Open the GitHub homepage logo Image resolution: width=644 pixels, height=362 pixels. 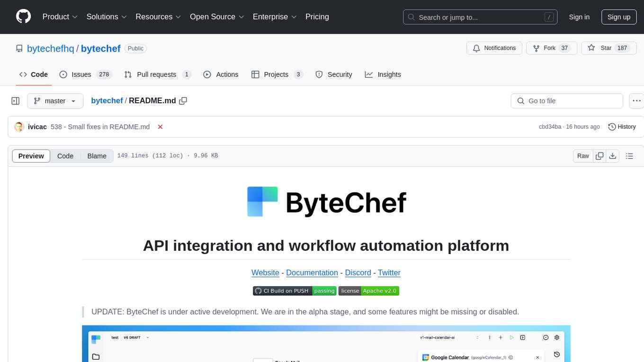pos(23,17)
